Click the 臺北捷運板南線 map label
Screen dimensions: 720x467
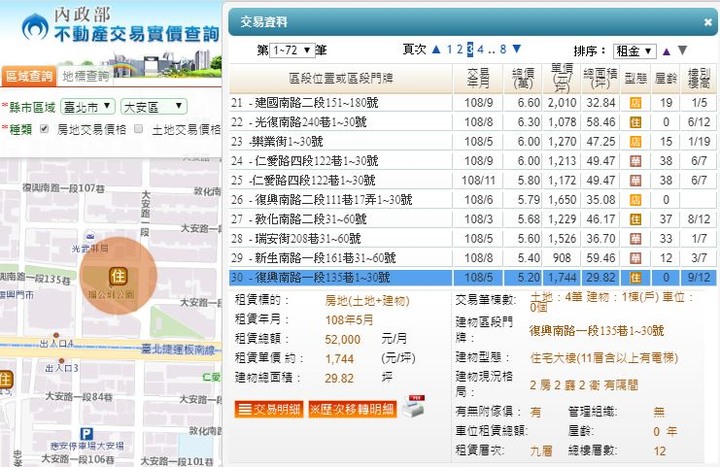click(178, 350)
